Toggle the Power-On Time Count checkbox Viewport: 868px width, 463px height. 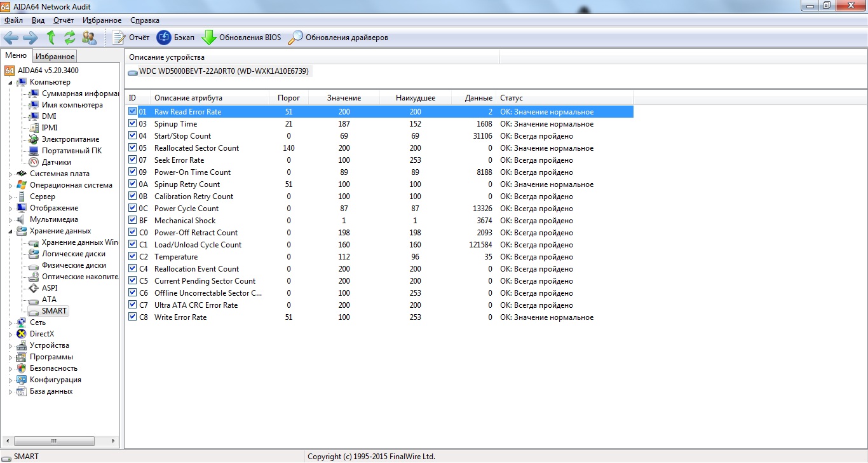coord(132,172)
